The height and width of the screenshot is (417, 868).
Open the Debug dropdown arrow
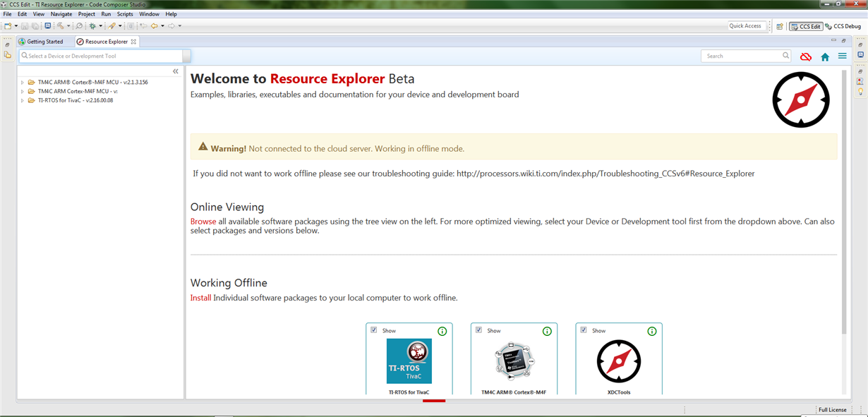click(x=101, y=26)
